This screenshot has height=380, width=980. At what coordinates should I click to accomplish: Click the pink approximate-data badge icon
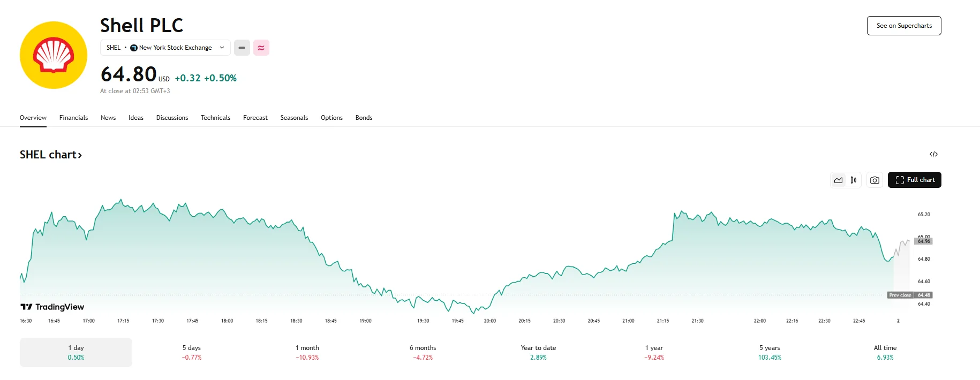(261, 48)
